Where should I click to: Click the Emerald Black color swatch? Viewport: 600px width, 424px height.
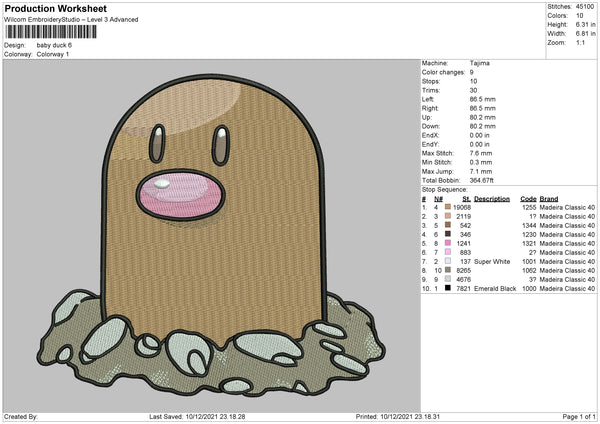[x=448, y=288]
